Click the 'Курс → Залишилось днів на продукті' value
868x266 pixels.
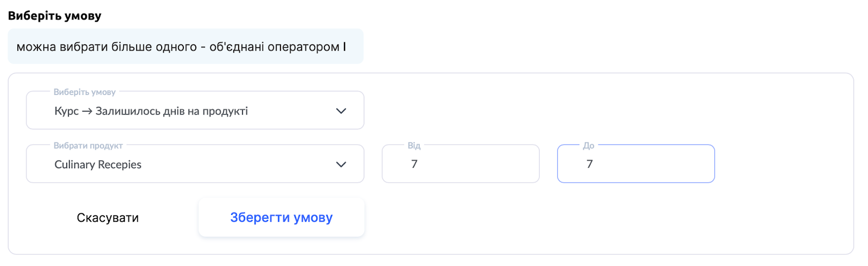(x=151, y=111)
